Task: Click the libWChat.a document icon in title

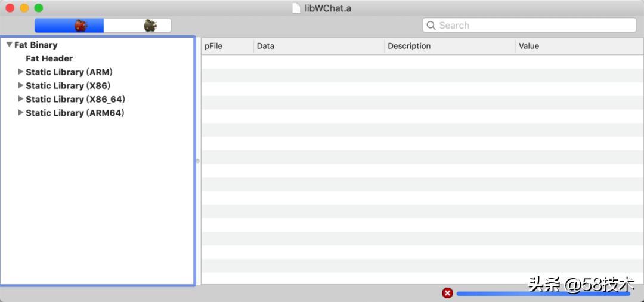Action: [296, 8]
